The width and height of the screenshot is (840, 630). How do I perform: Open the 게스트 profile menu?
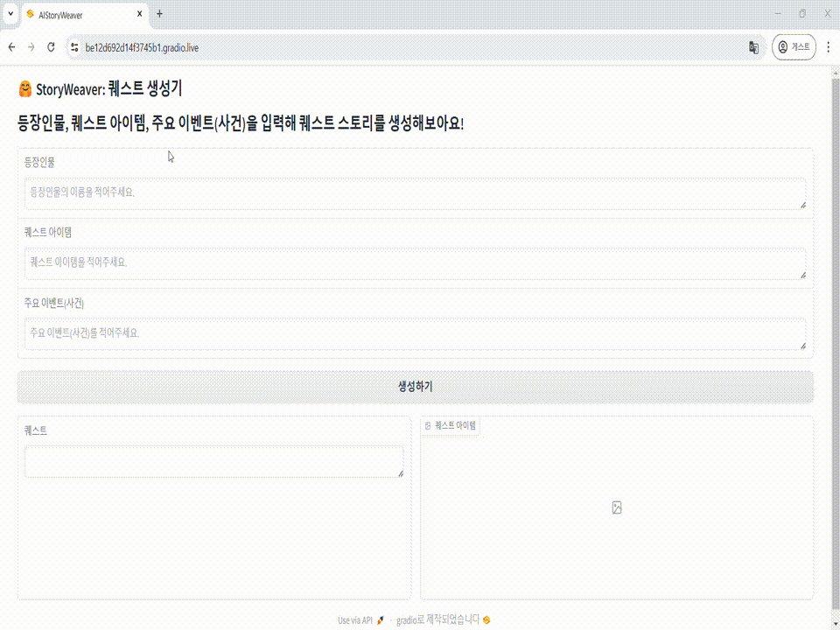[x=794, y=47]
